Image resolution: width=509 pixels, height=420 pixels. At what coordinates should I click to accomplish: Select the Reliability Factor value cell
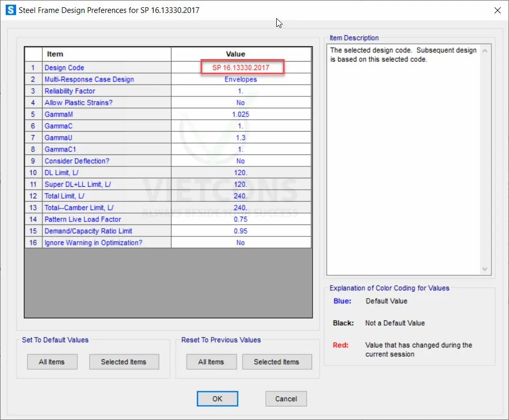pyautogui.click(x=241, y=91)
